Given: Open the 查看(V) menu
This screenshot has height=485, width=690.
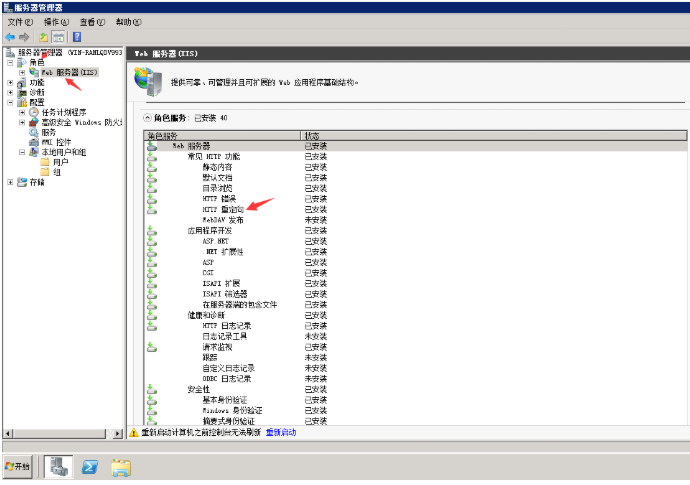Looking at the screenshot, I should 92,22.
